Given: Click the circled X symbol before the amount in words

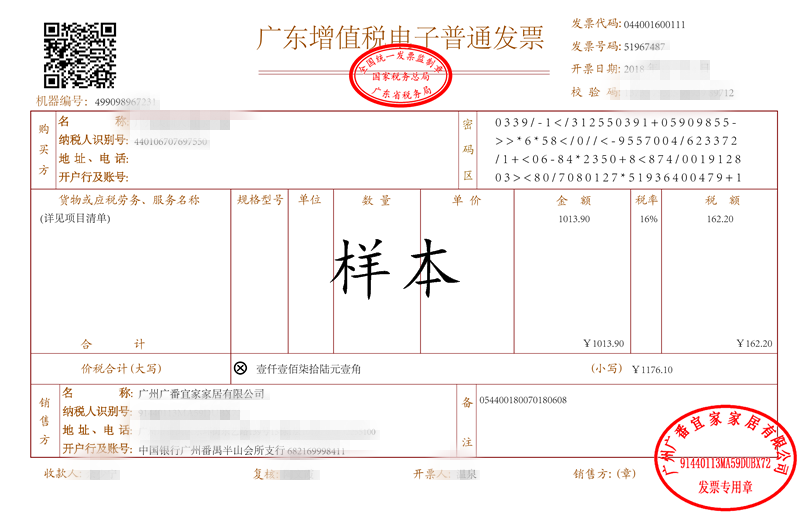Looking at the screenshot, I should tap(240, 368).
